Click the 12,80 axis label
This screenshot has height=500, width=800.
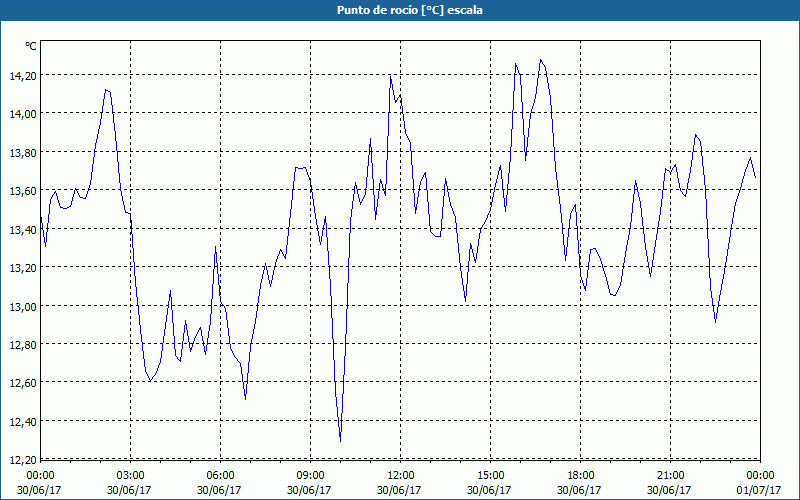(x=23, y=345)
